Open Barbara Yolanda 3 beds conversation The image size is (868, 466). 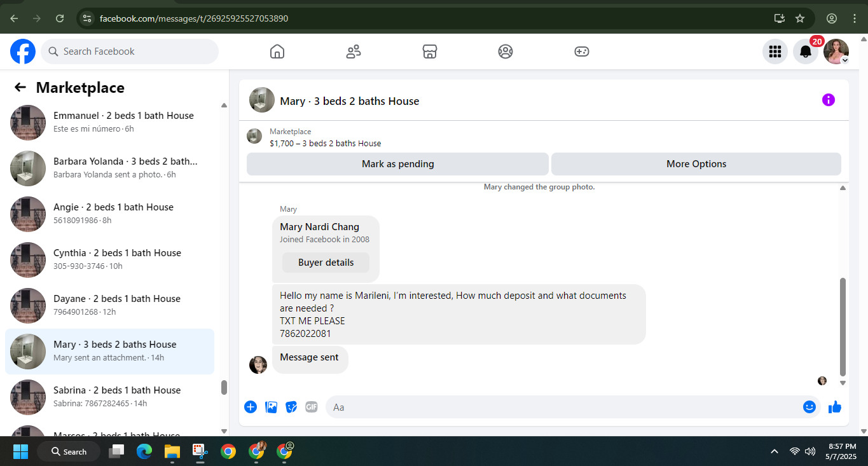click(x=109, y=168)
